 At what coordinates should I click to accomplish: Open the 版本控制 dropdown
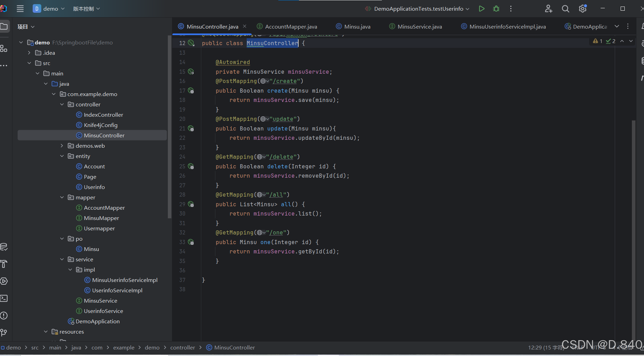click(87, 9)
